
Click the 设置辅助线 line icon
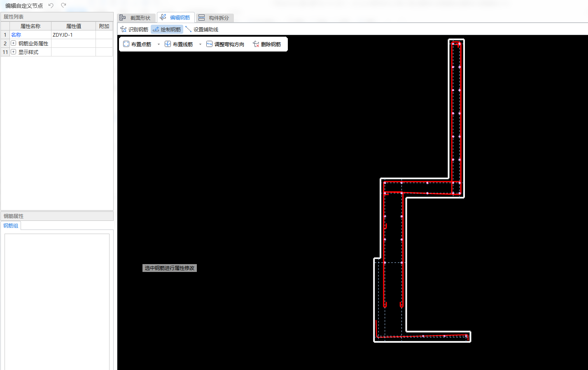(x=188, y=29)
